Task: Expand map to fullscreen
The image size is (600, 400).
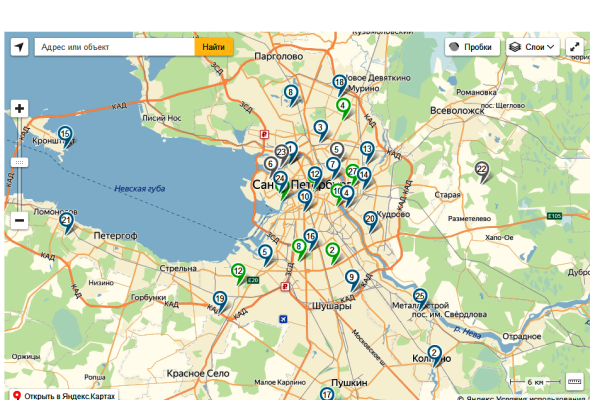Action: click(x=575, y=47)
